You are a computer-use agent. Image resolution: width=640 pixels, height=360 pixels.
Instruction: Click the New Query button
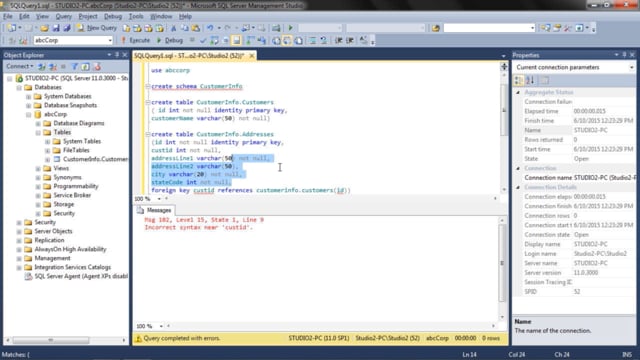(x=97, y=28)
